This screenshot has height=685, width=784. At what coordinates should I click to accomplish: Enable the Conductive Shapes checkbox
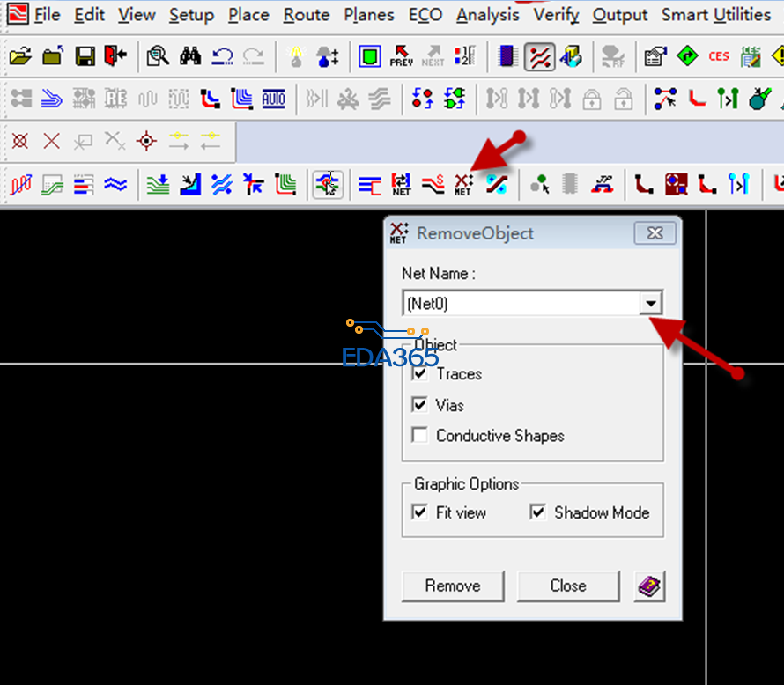419,435
